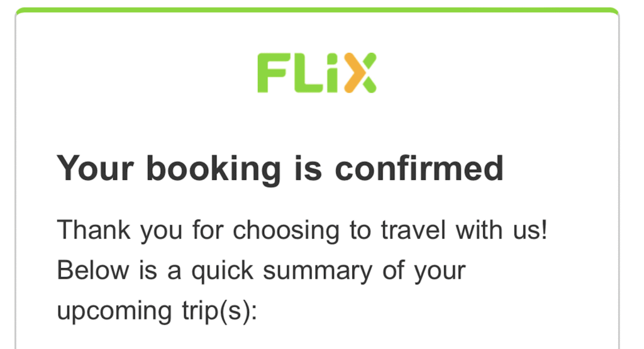Click the "upcoming trip(s):" text

[x=157, y=311]
